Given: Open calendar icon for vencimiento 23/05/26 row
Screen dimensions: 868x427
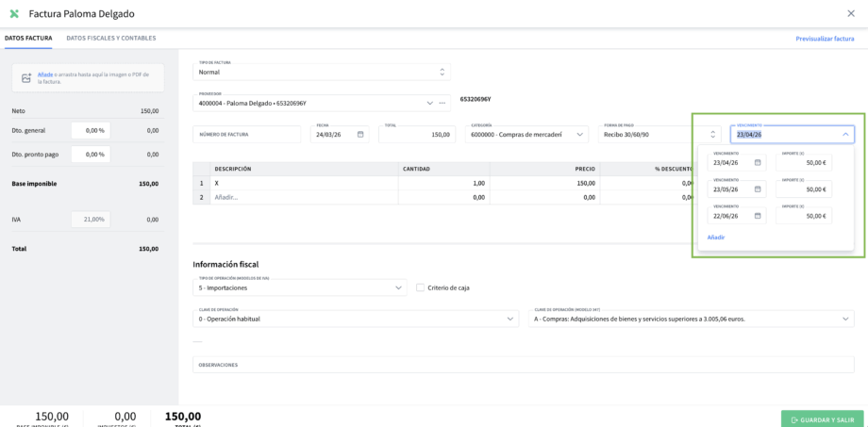Looking at the screenshot, I should 758,189.
